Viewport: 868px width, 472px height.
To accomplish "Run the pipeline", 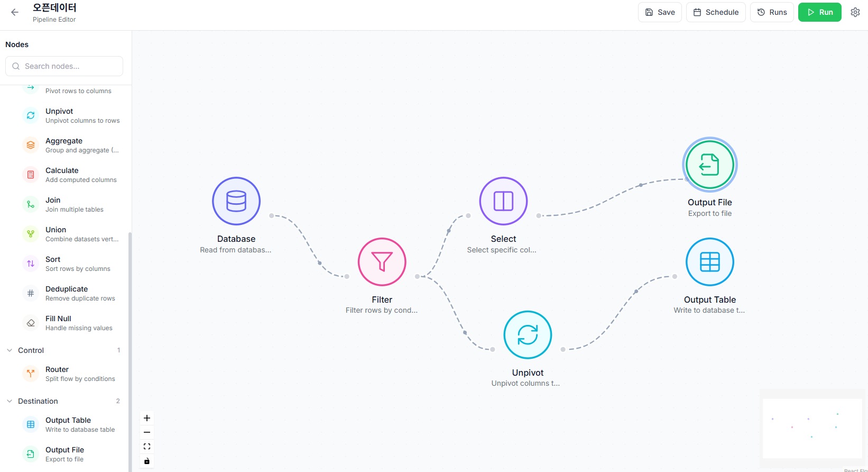I will tap(819, 12).
